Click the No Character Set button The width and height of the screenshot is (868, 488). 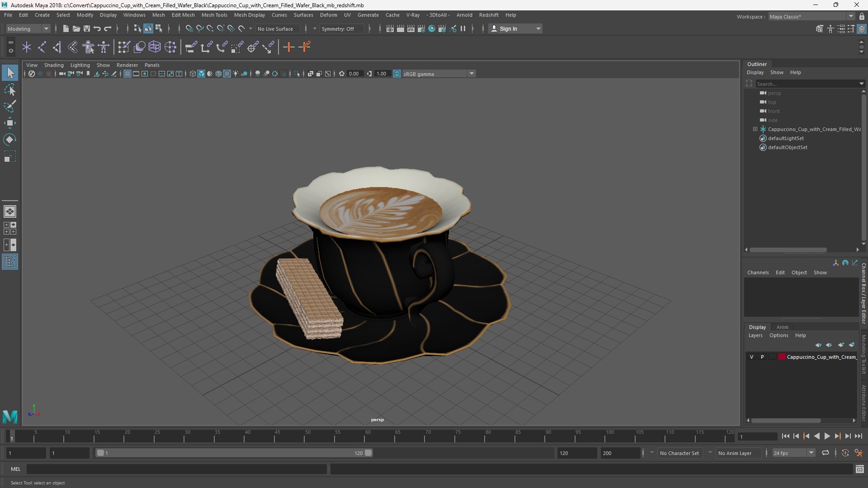pos(679,453)
